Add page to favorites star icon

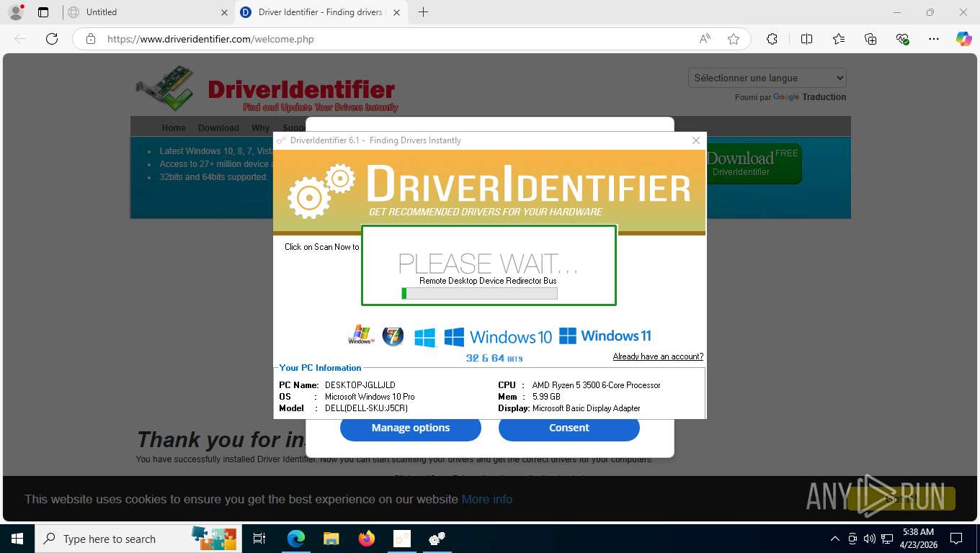(734, 39)
